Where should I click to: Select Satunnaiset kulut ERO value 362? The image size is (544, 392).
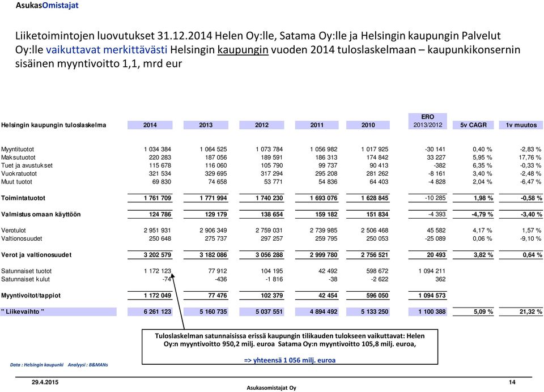tap(441, 279)
